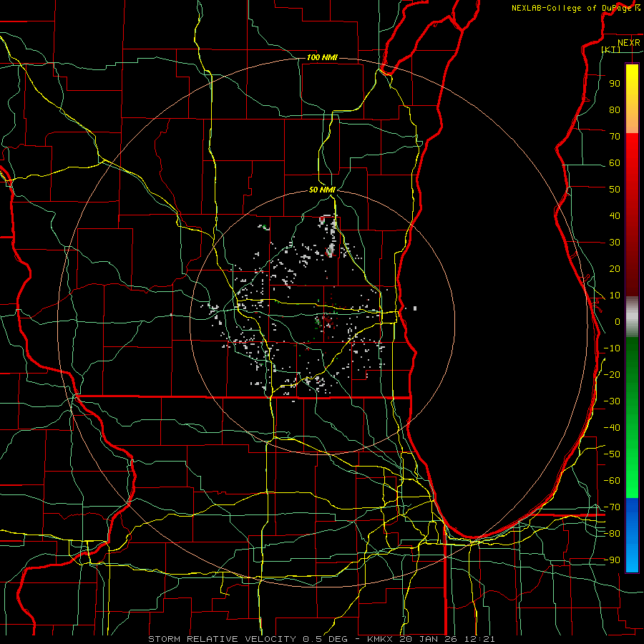This screenshot has height=644, width=644.
Task: Click the 50 value on velocity scale
Action: coord(615,190)
